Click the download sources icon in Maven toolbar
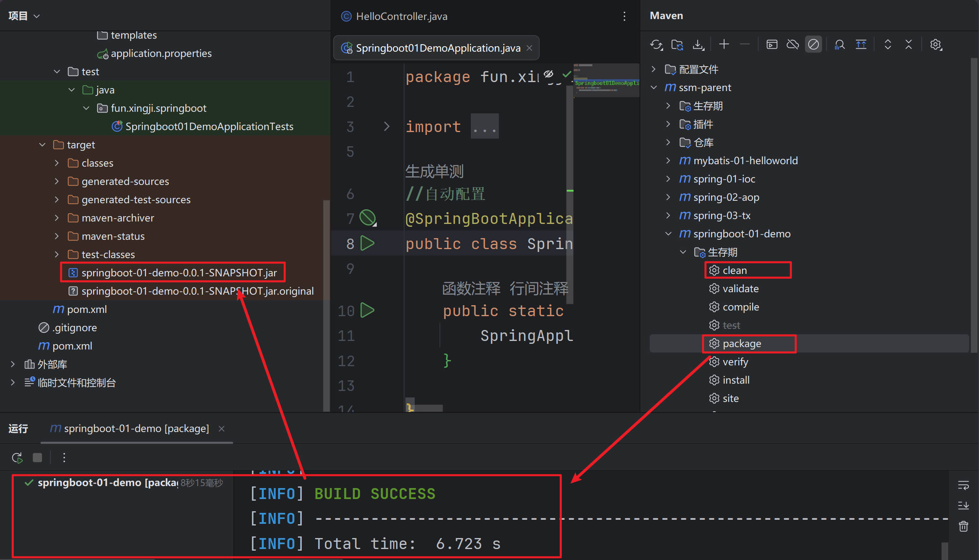 click(x=698, y=45)
